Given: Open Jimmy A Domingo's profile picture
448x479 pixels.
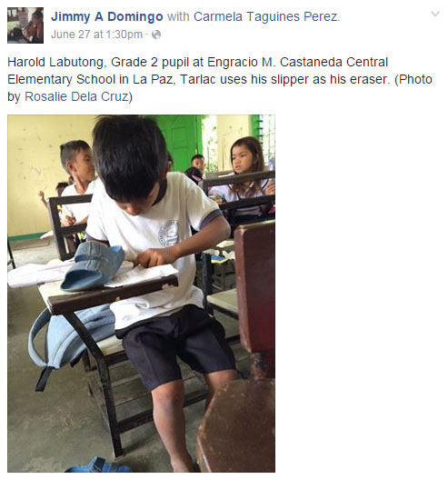Looking at the screenshot, I should pos(25,25).
